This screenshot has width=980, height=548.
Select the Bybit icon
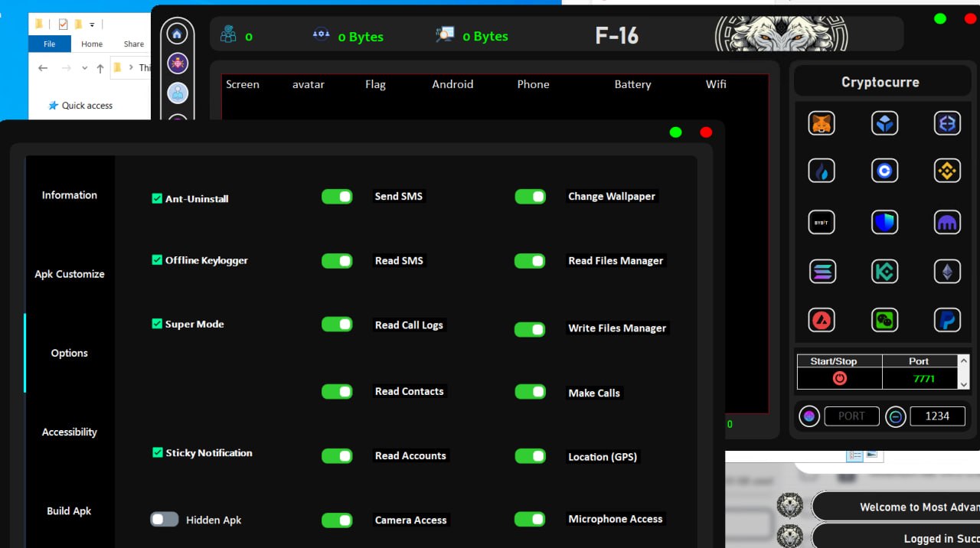coord(822,223)
